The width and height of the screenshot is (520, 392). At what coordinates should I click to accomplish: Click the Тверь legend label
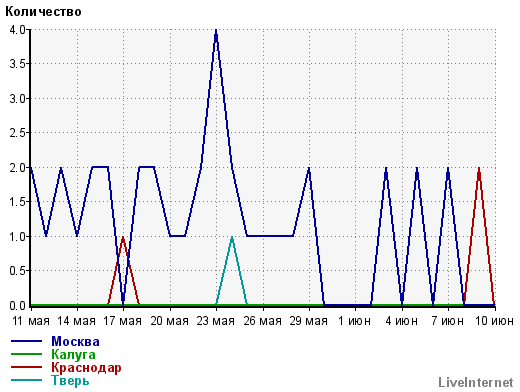pyautogui.click(x=70, y=380)
